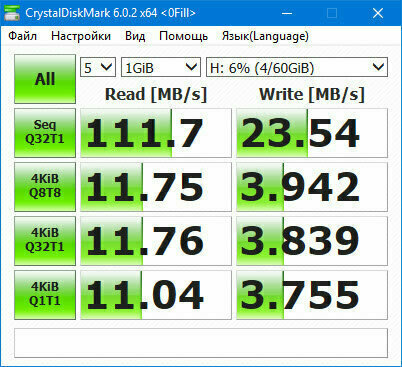The width and height of the screenshot is (402, 367).
Task: Start the 4KiB Q32T1 test
Action: tap(45, 241)
